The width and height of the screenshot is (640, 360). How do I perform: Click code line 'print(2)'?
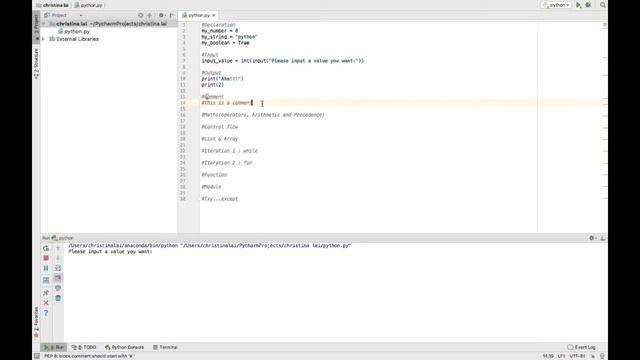click(x=213, y=85)
